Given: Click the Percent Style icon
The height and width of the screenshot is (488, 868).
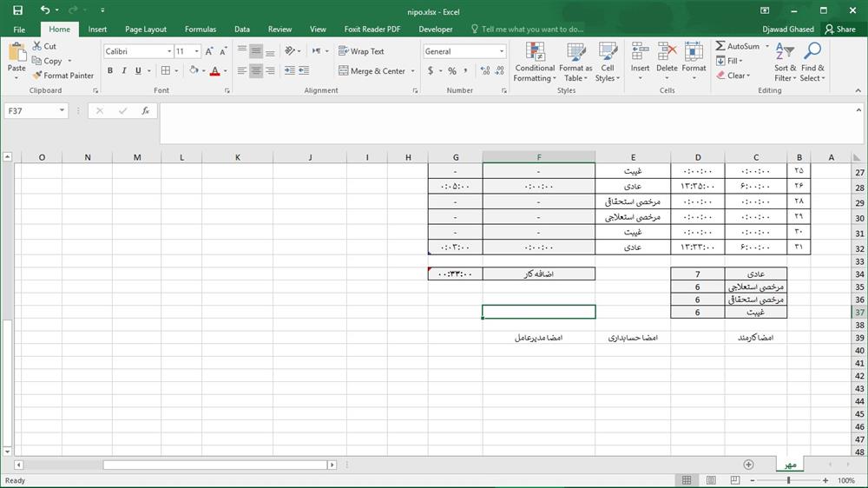Looking at the screenshot, I should (x=452, y=71).
